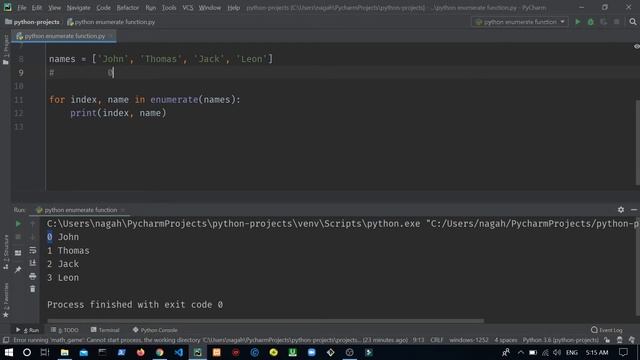The image size is (640, 360).
Task: Open Visual Studio Code from taskbar
Action: tap(179, 352)
